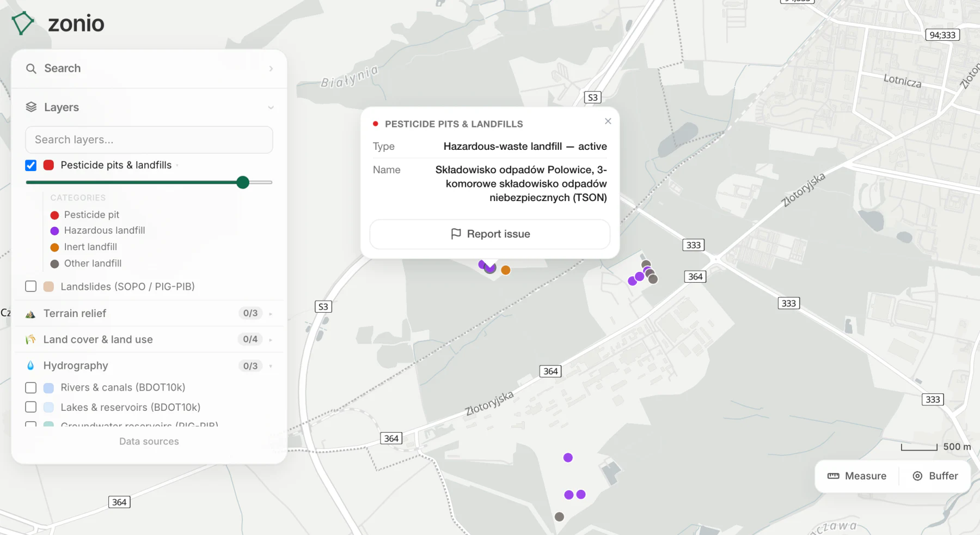
Task: Click the 0/4 count badge for Land cover
Action: pyautogui.click(x=250, y=339)
